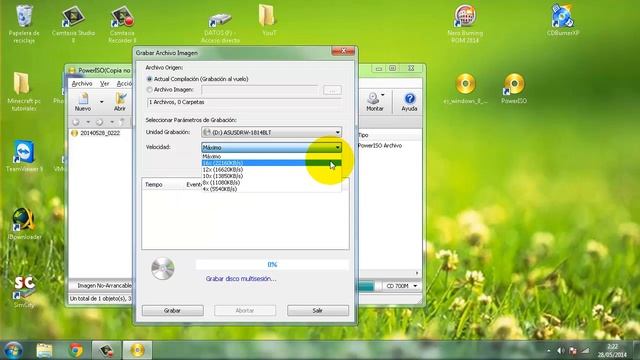Click Salir button in burn dialog
The image size is (640, 360).
tap(318, 311)
